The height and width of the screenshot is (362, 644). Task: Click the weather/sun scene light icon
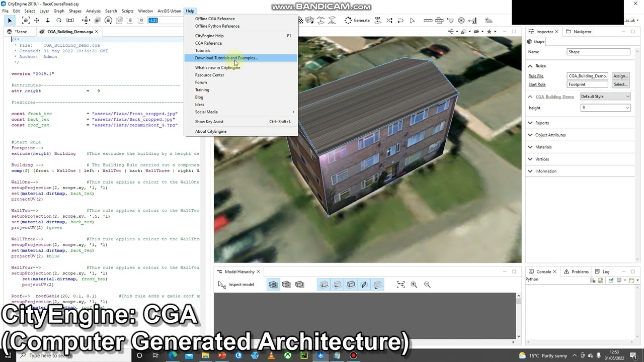click(489, 20)
